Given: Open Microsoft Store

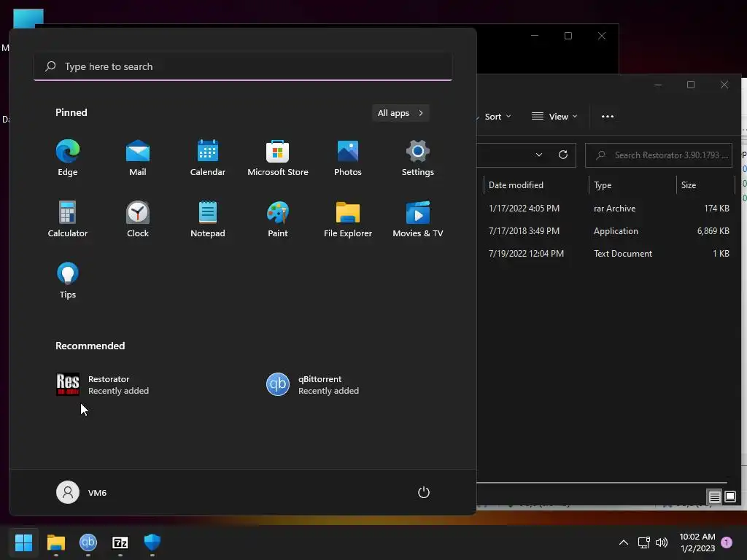Looking at the screenshot, I should click(278, 158).
